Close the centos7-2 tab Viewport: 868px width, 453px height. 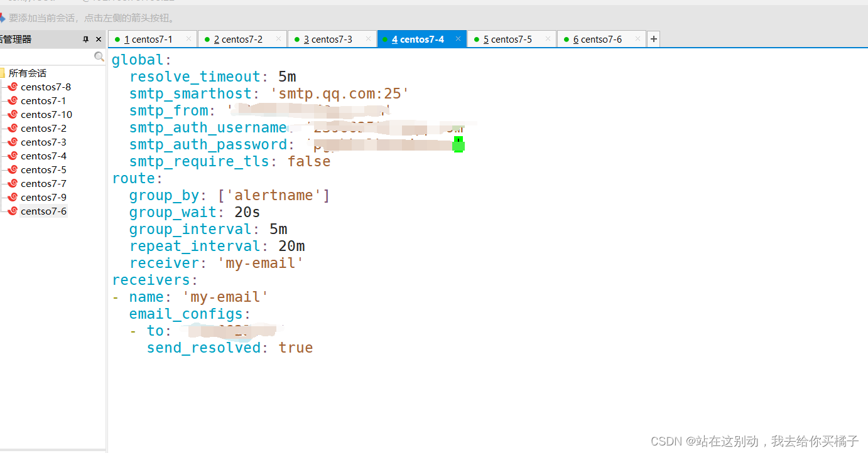tap(278, 39)
